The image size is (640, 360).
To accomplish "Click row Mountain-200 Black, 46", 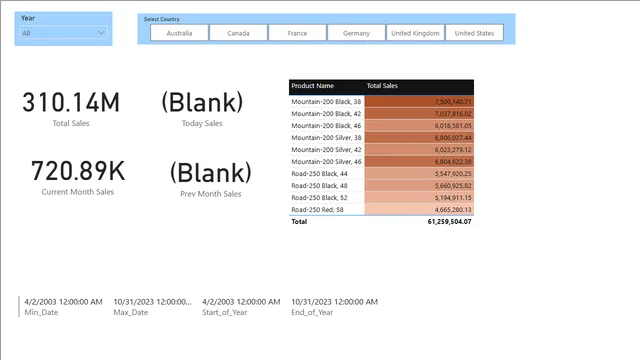I will [381, 126].
